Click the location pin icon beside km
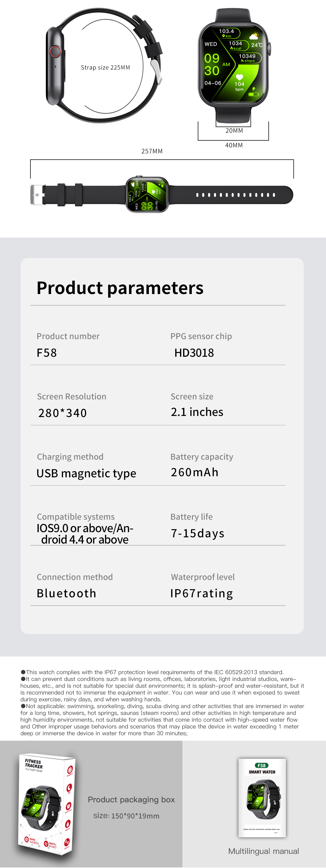Screen dimensions: 326x868 coord(224,36)
